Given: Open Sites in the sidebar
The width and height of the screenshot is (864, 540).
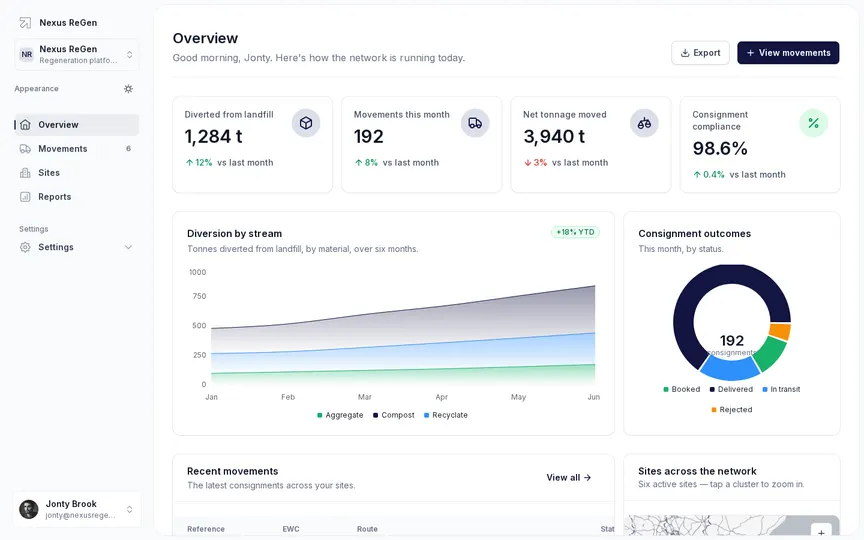Looking at the screenshot, I should click(77, 172).
